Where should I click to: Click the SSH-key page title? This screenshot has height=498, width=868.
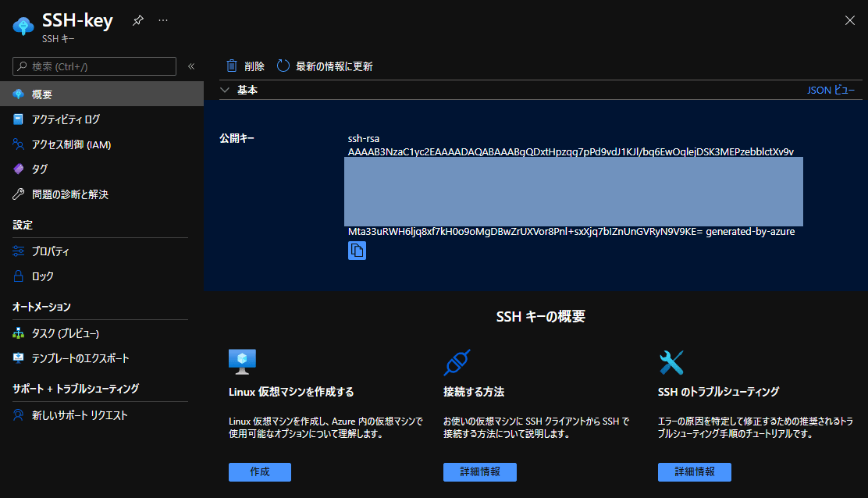click(x=77, y=20)
